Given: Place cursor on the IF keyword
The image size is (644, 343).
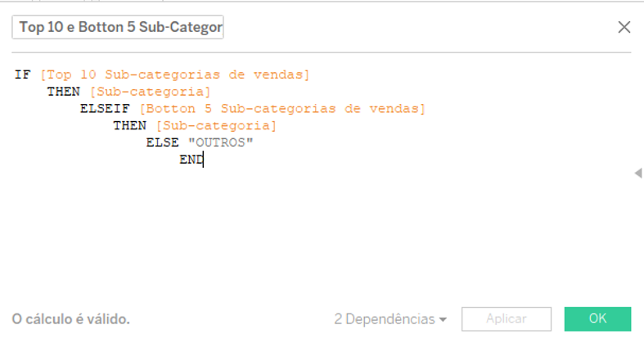Looking at the screenshot, I should tap(23, 74).
